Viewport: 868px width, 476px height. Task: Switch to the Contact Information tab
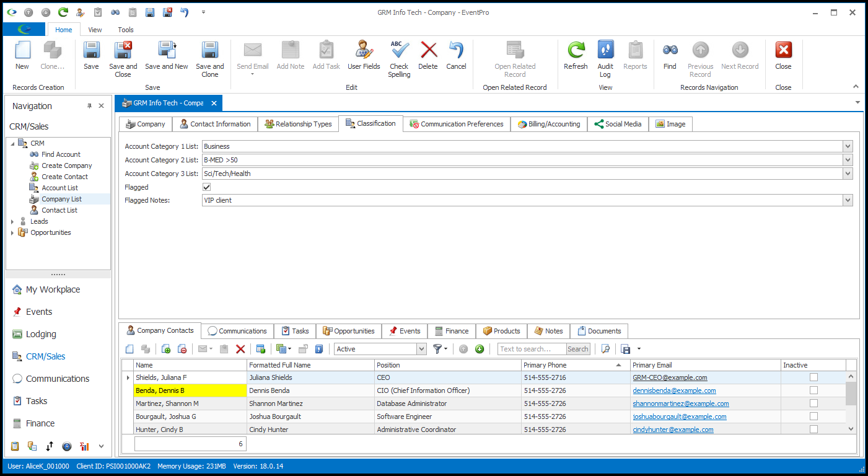pyautogui.click(x=215, y=124)
